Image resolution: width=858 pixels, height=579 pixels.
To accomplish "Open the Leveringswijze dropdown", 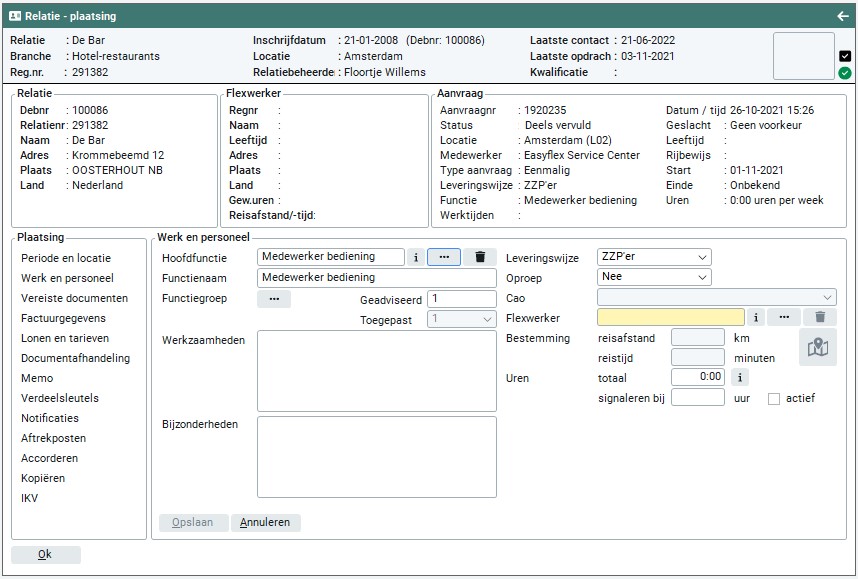I will pyautogui.click(x=654, y=257).
